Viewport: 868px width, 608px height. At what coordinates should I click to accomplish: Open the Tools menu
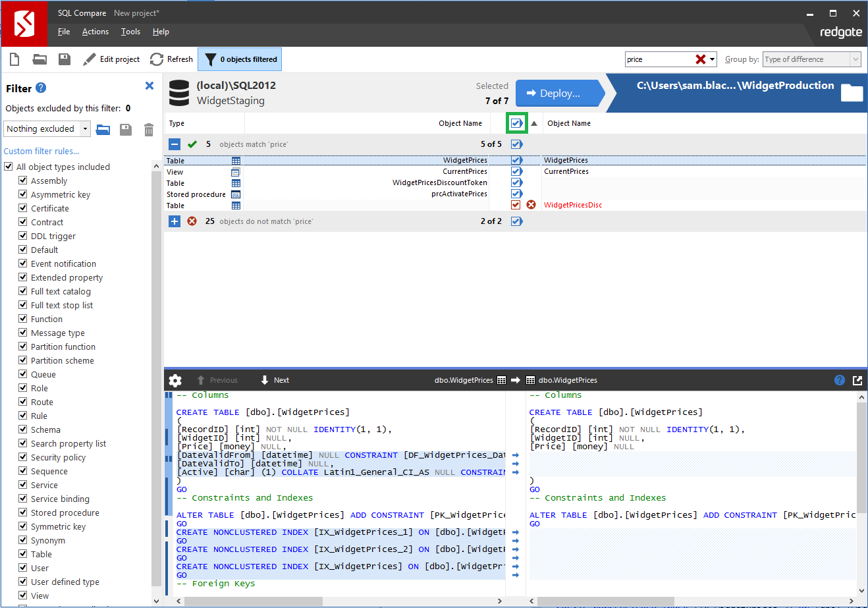130,32
